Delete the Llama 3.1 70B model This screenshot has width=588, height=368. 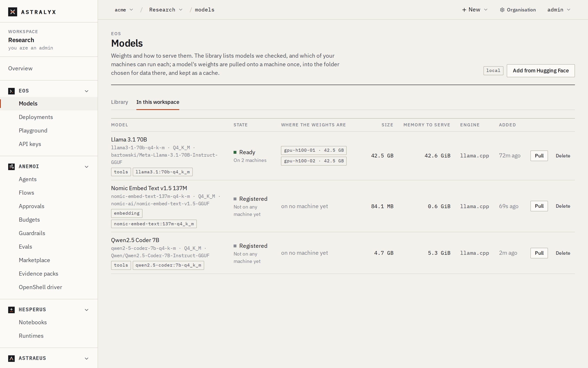(x=563, y=156)
